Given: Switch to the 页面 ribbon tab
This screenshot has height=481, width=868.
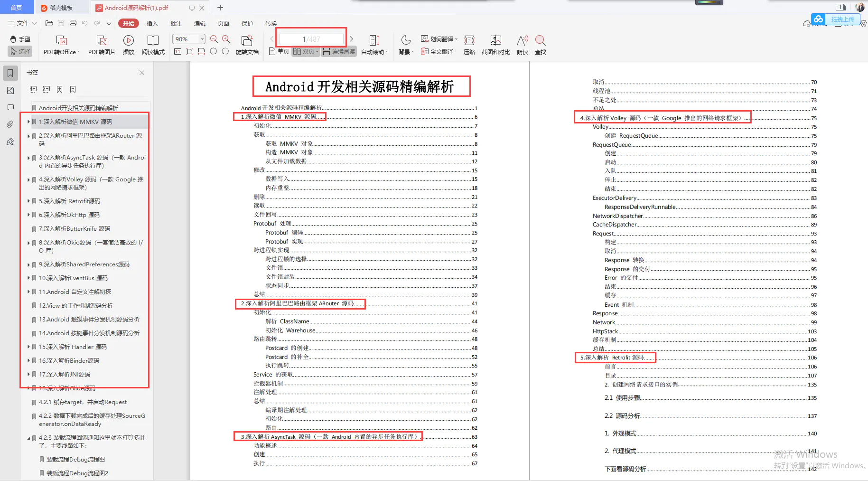Looking at the screenshot, I should tap(224, 23).
